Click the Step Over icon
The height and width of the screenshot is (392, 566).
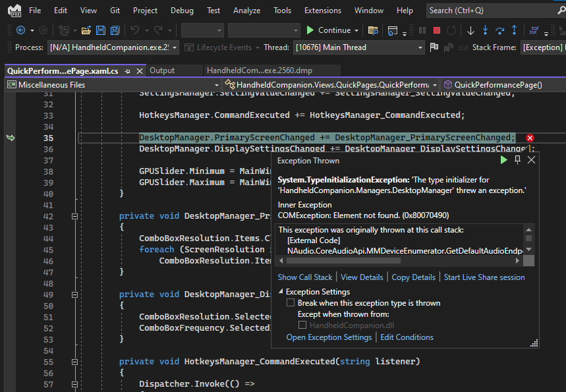click(500, 31)
